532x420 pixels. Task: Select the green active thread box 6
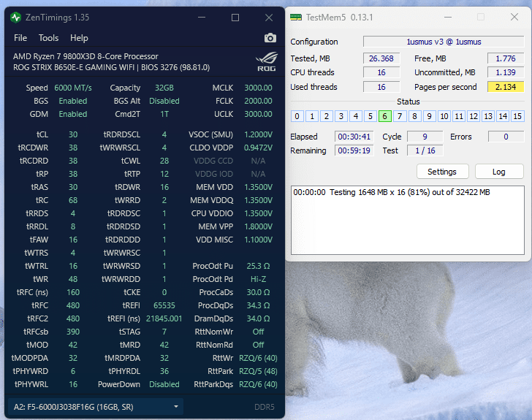click(384, 116)
